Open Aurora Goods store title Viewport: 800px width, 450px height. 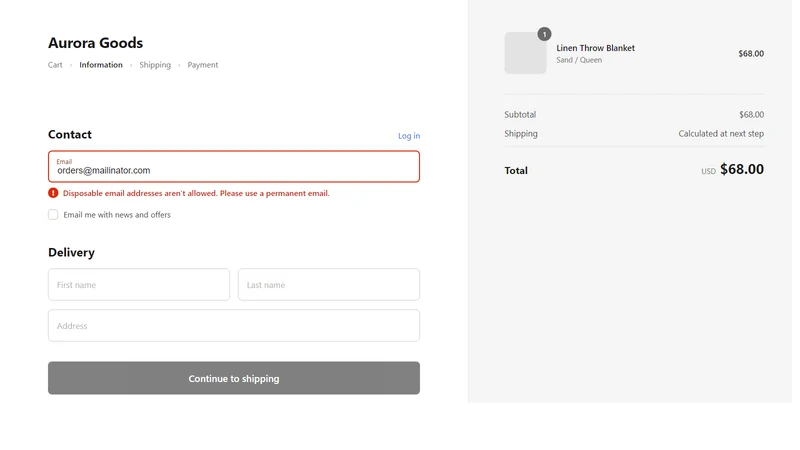95,43
